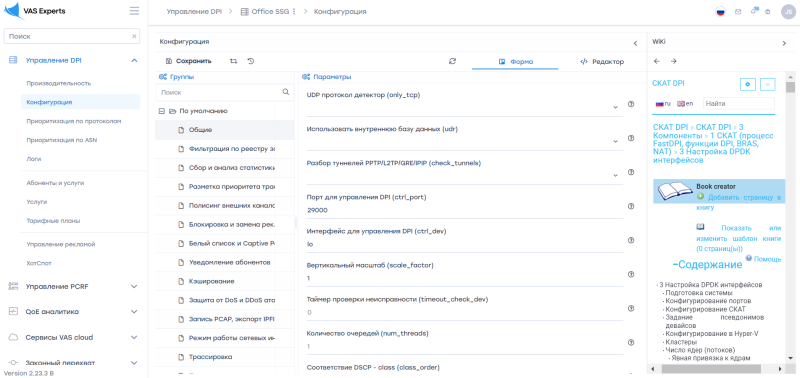This screenshot has width=800, height=378.
Task: Open the configuration history icon
Action: pos(251,61)
